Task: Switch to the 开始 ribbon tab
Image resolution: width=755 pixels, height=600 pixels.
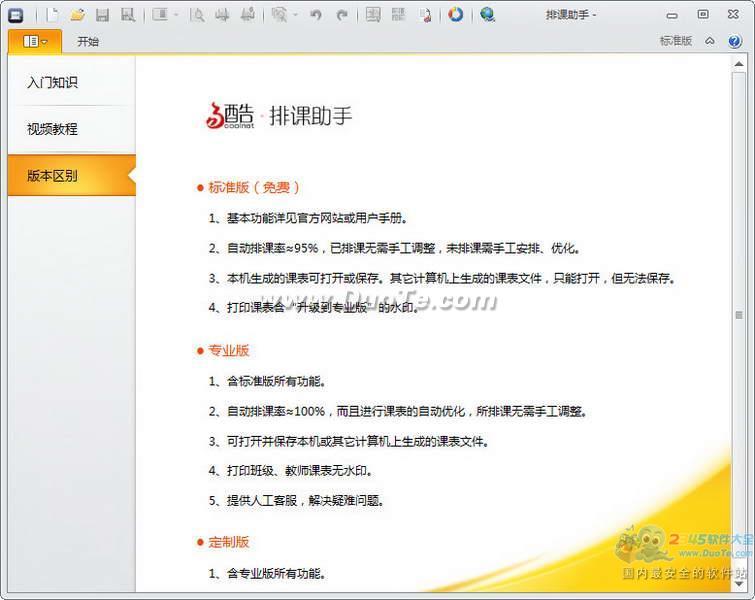Action: pyautogui.click(x=88, y=41)
